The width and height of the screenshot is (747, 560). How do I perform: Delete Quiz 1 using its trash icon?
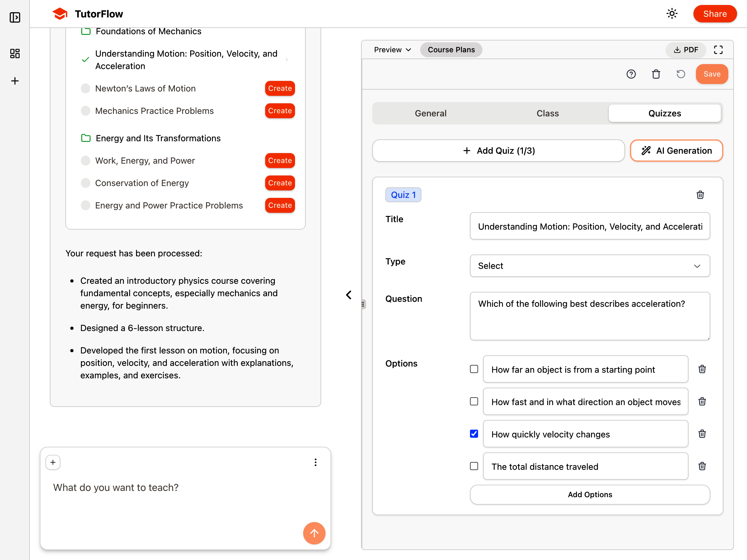coord(700,195)
